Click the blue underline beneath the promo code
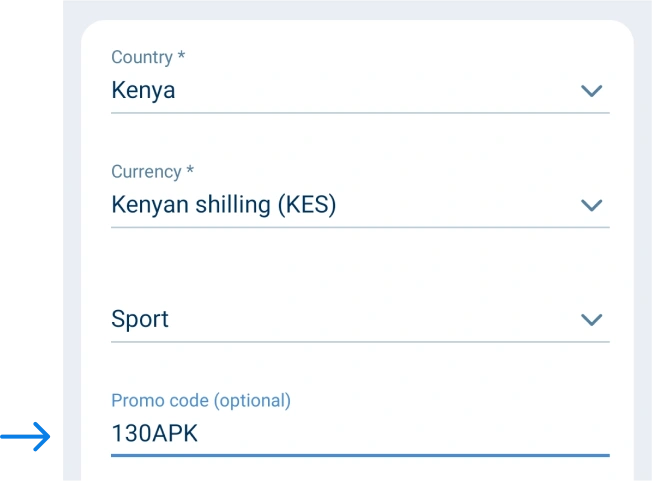Screen dimensions: 652x481 coord(360,455)
